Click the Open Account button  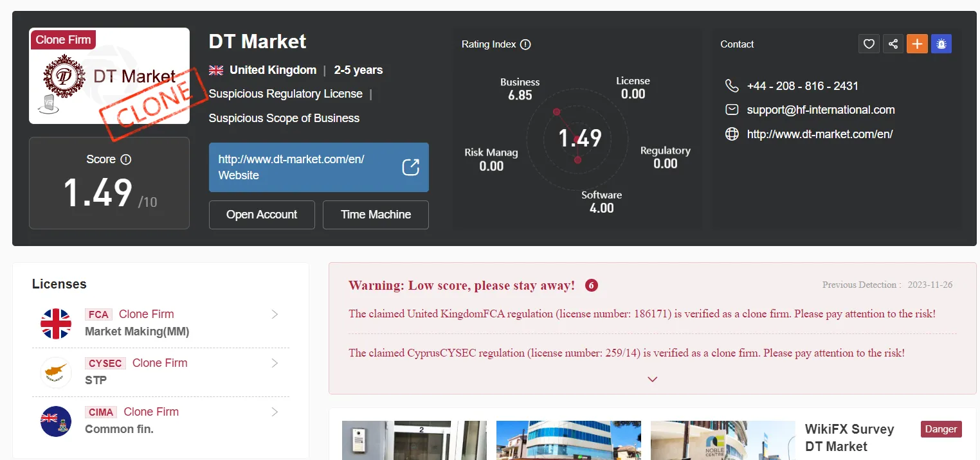click(262, 215)
